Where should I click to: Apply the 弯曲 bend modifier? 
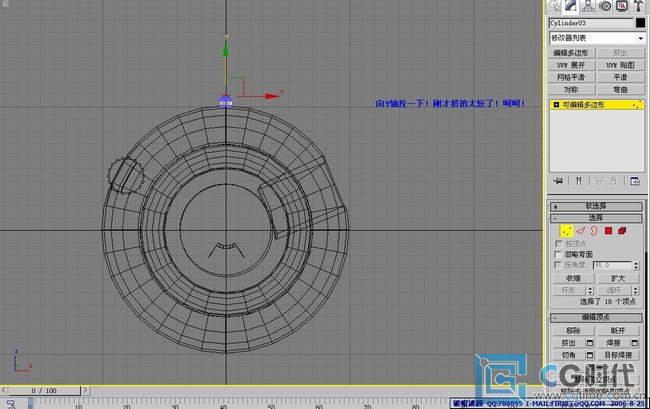point(620,90)
